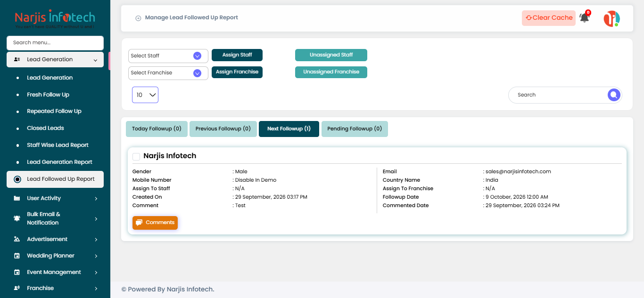The width and height of the screenshot is (644, 298).
Task: Click the Narjis Infotech logo
Action: tap(55, 19)
